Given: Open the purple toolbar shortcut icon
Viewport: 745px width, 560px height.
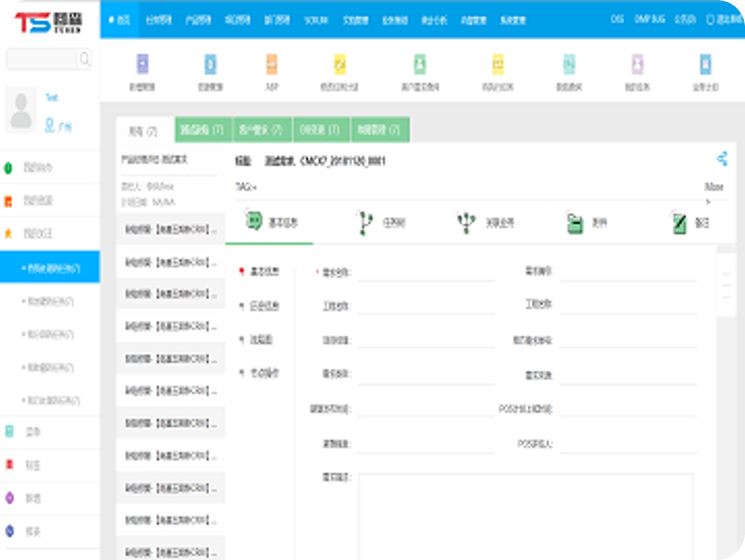Looking at the screenshot, I should click(x=142, y=64).
